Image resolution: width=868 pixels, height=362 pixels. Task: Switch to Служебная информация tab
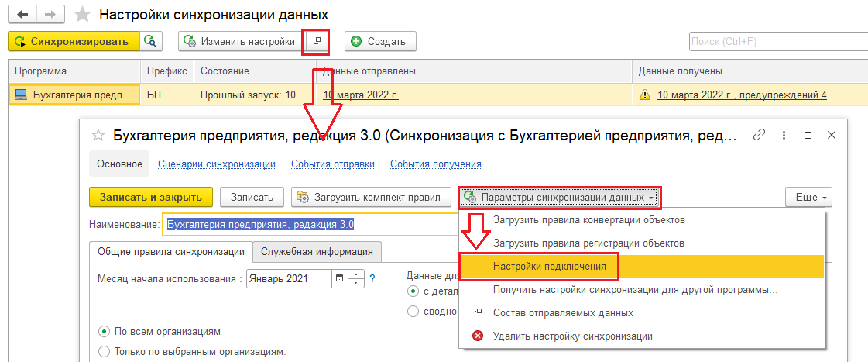[x=317, y=252]
